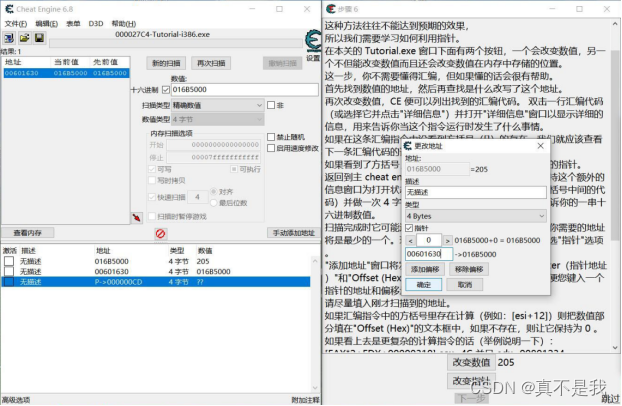The width and height of the screenshot is (622, 406).
Task: Click the offset field showing 0
Action: (x=428, y=241)
